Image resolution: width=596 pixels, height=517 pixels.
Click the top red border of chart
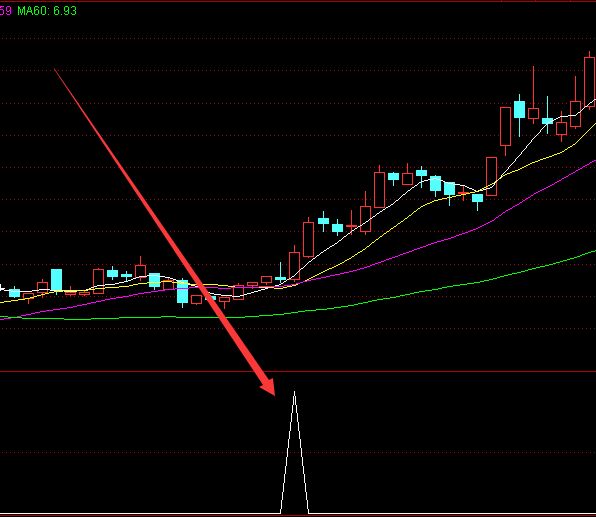(x=298, y=1)
